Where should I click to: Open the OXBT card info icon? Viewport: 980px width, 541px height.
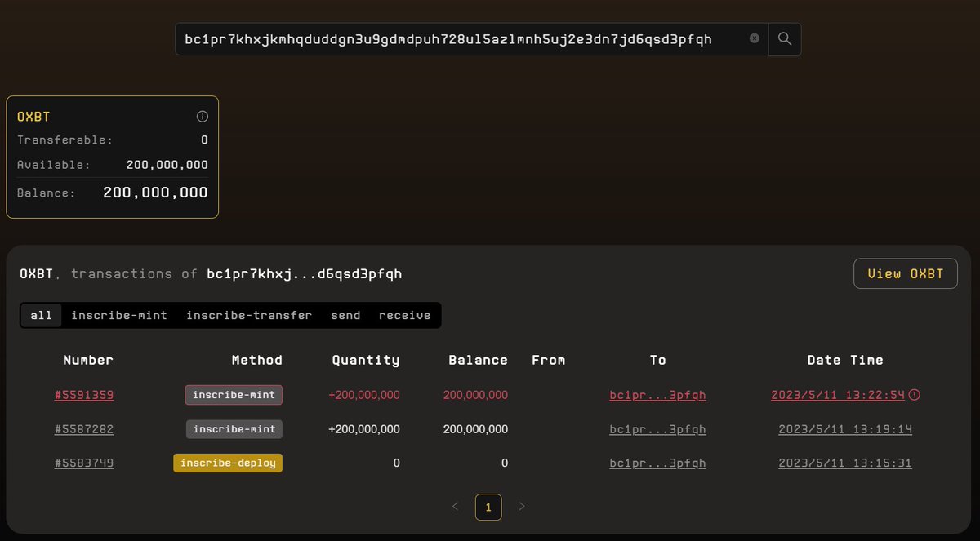click(203, 117)
